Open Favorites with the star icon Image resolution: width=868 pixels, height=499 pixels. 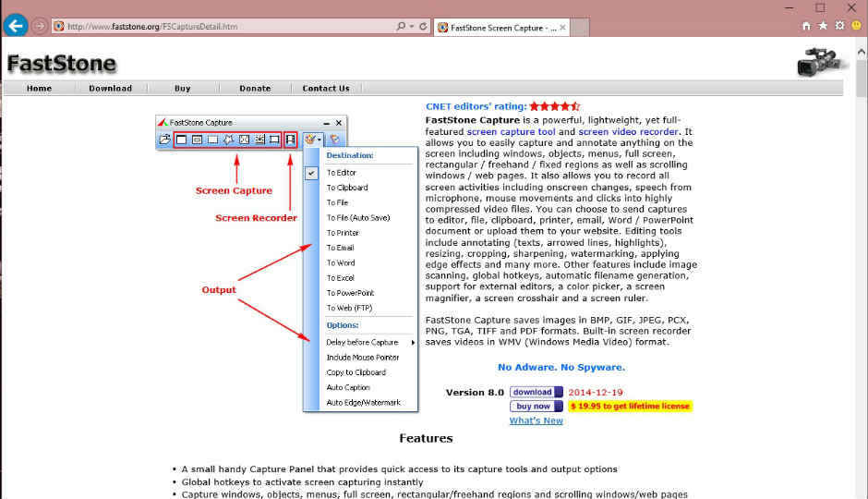(x=823, y=26)
